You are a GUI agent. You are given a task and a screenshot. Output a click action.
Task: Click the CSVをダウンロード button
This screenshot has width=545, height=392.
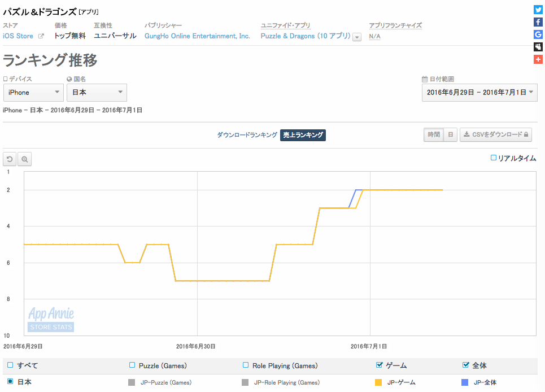496,134
